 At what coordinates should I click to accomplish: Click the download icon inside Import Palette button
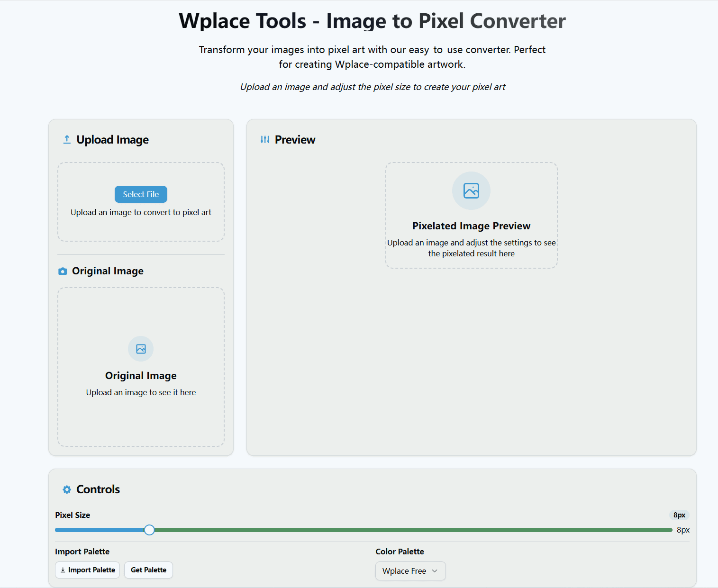[64, 570]
